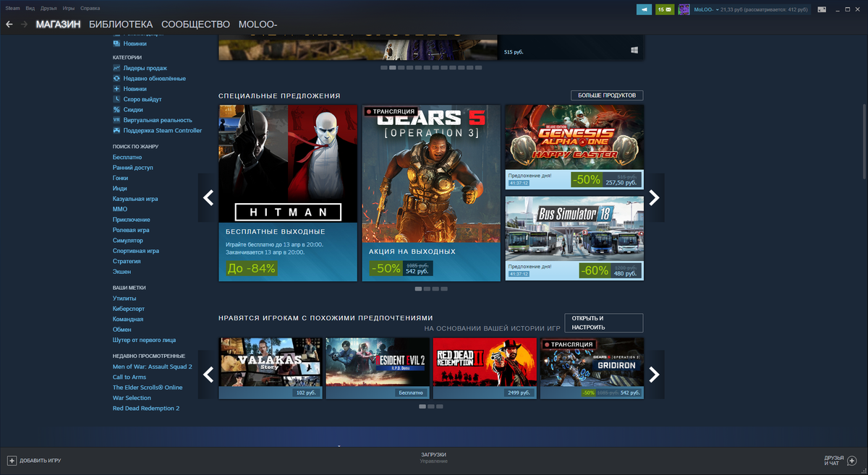Open the Вид menu

pyautogui.click(x=30, y=8)
